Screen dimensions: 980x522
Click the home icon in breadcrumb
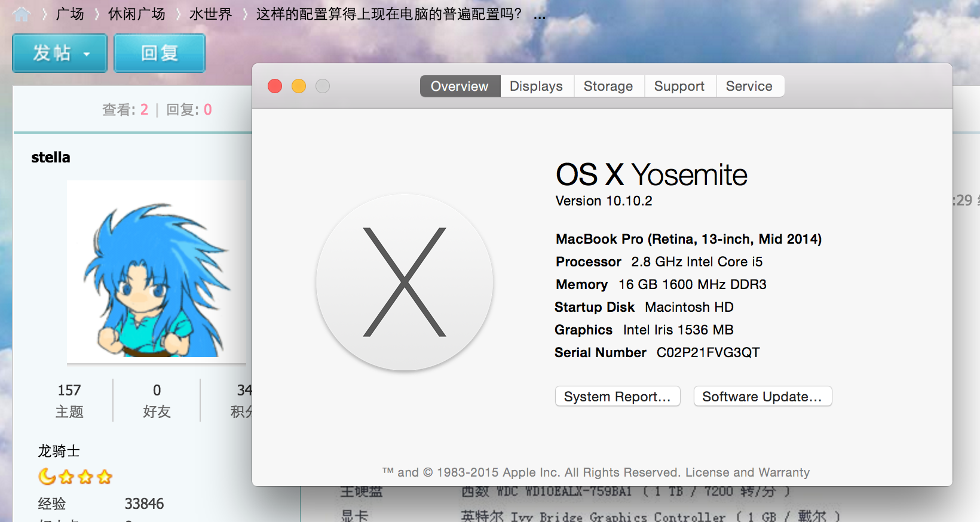(22, 14)
